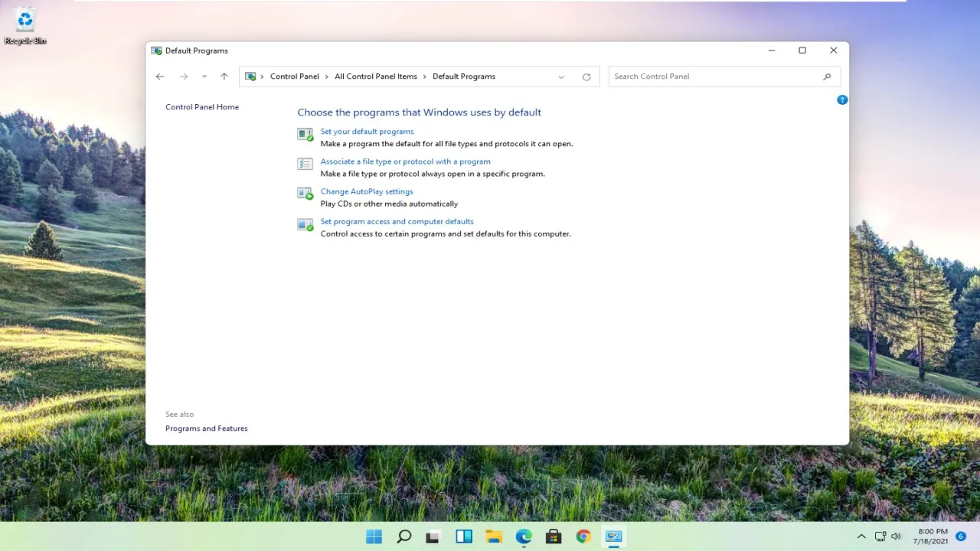Click the Control Panel taskbar icon
This screenshot has height=551, width=980.
click(613, 536)
